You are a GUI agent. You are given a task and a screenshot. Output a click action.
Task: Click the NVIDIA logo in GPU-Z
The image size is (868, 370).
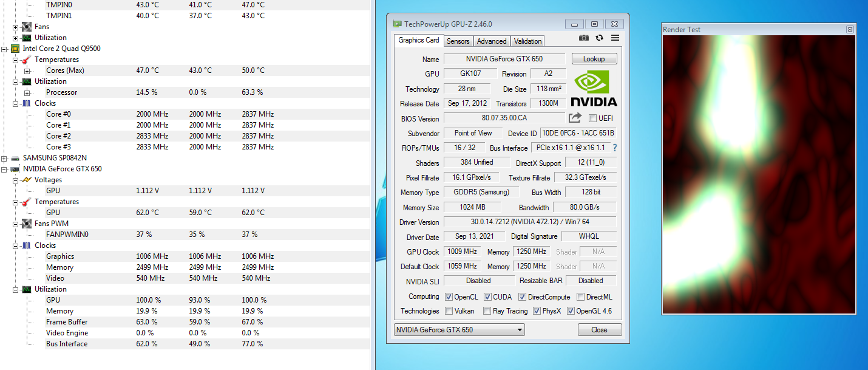[x=594, y=89]
